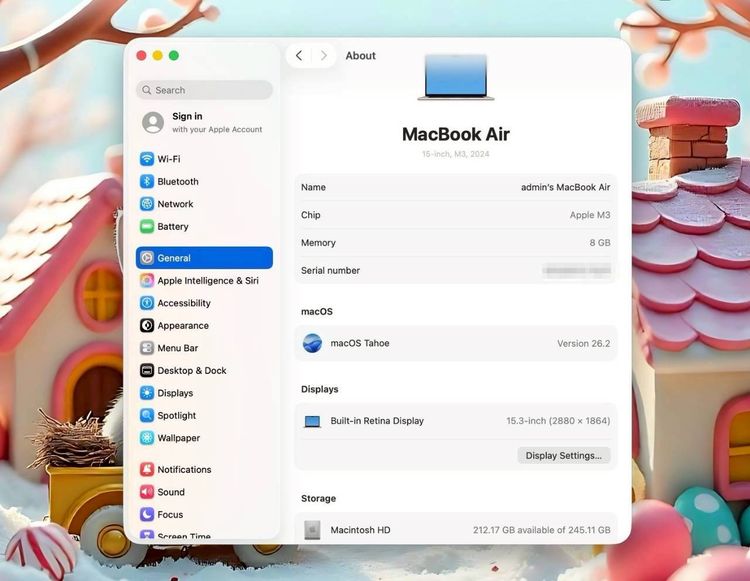Screen dimensions: 750x581
Task: Select the General sidebar label
Action: pos(174,258)
